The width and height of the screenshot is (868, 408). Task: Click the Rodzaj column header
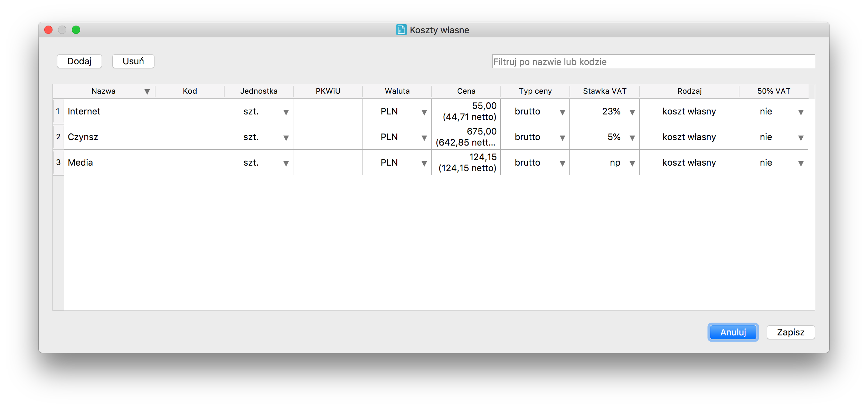coord(689,91)
